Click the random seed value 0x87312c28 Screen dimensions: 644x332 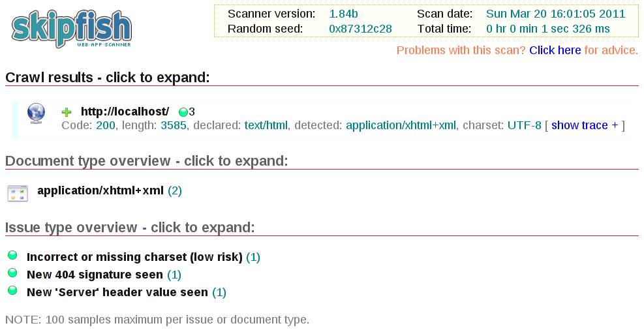click(361, 29)
